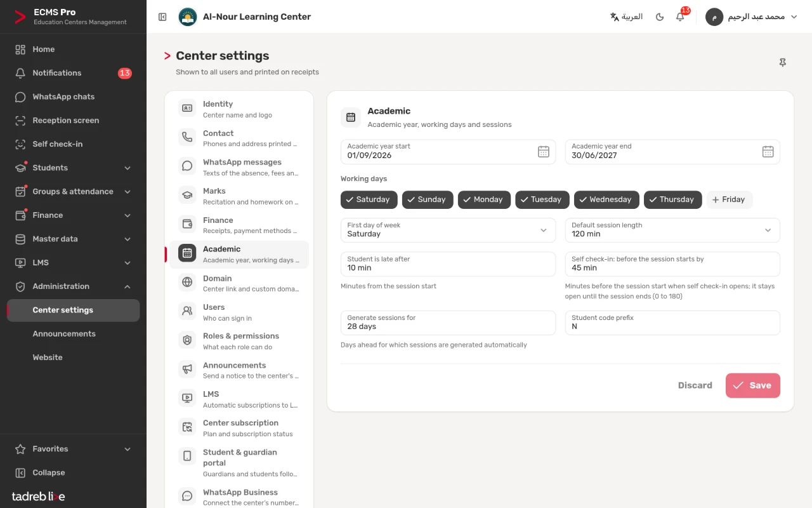Expand Groups & attendance sidebar menu
The width and height of the screenshot is (812, 508).
point(73,192)
